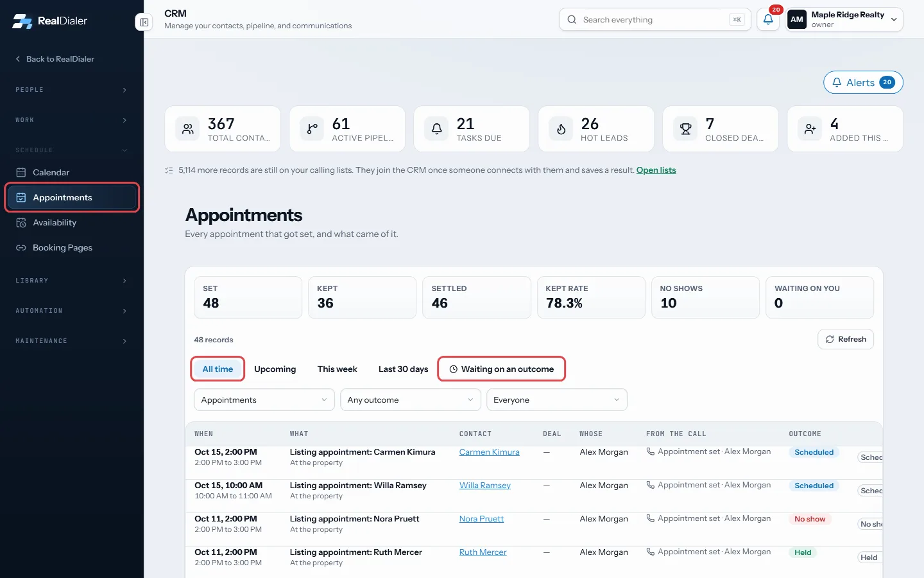Open Carmen Kimura contact link
Screen dimensions: 924x578
click(489, 452)
